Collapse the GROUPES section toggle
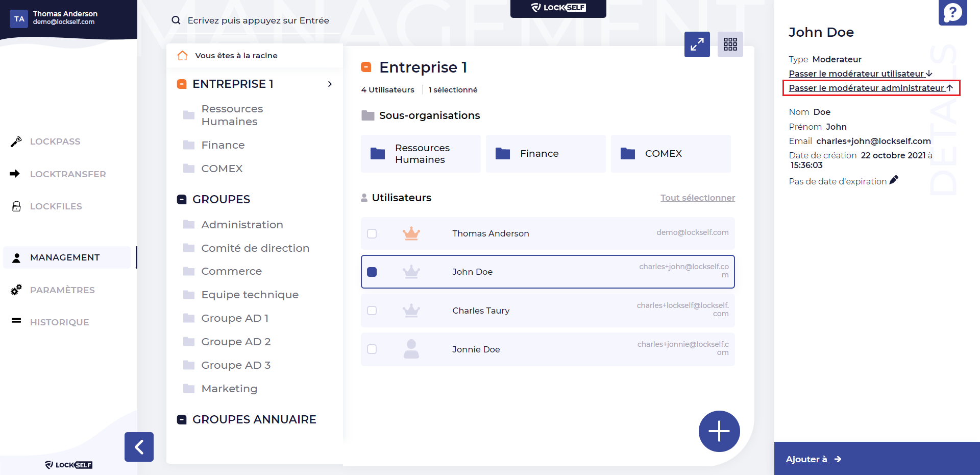Image resolution: width=980 pixels, height=475 pixels. tap(182, 199)
